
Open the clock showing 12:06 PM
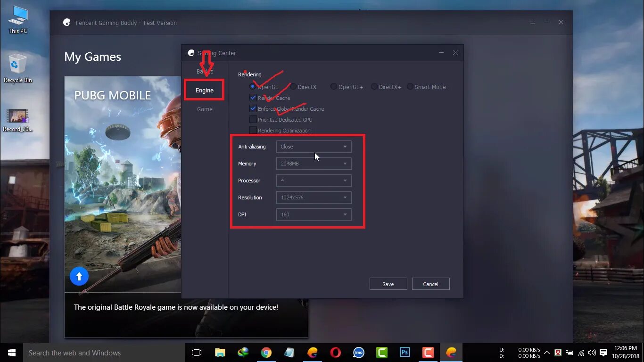point(625,353)
